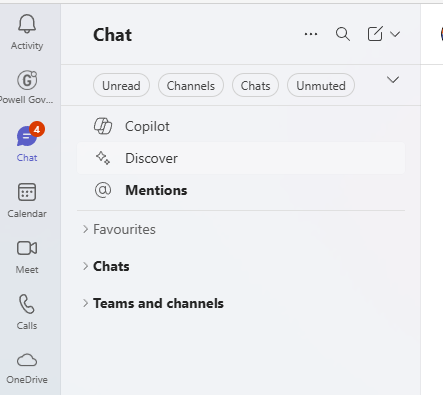Filter by Chats pill
Viewport: 443px width, 395px height.
[255, 86]
